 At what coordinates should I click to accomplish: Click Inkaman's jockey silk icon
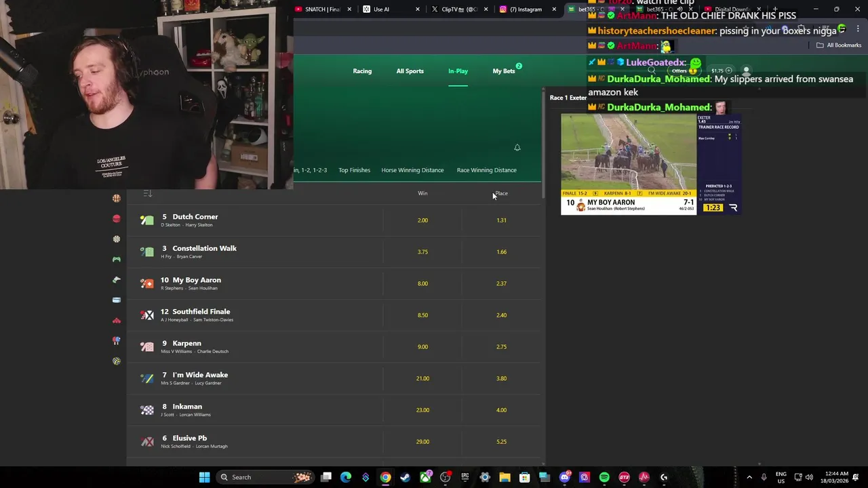[147, 410]
